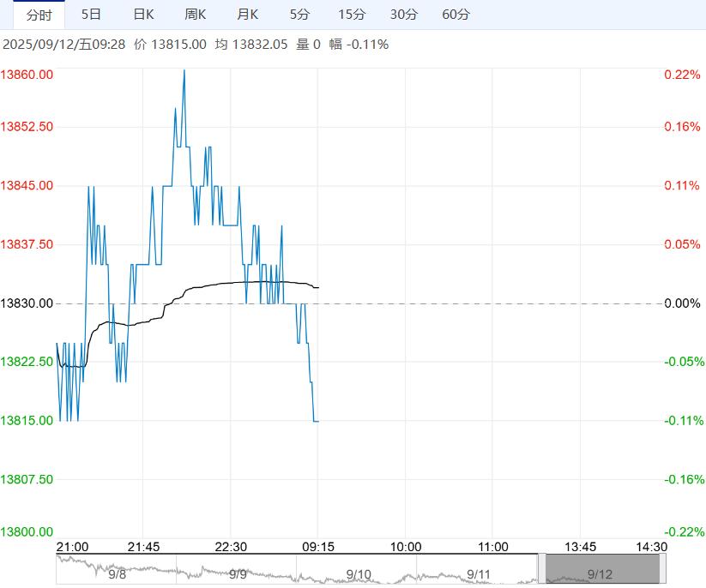
Task: Click the 幅 -0.11% change readout
Action: click(359, 45)
